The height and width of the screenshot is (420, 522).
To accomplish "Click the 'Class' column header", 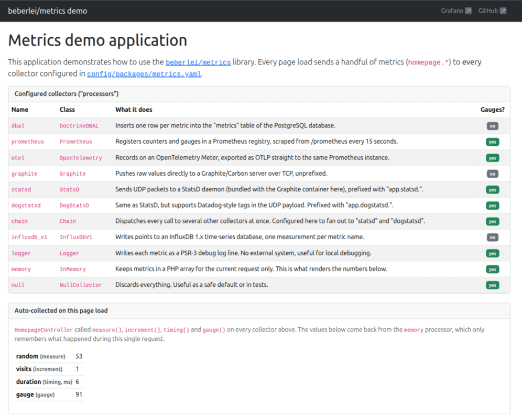I will 67,110.
